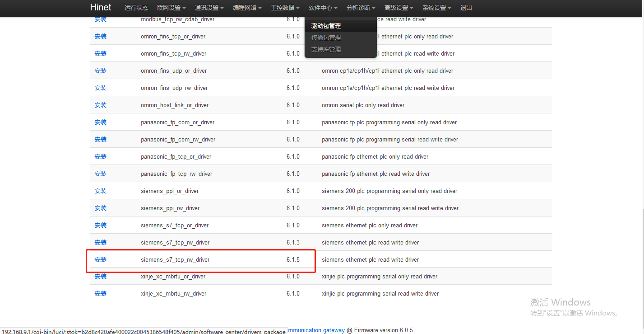Open the 工控数据 dropdown menu
Image resolution: width=644 pixels, height=334 pixels.
point(285,8)
